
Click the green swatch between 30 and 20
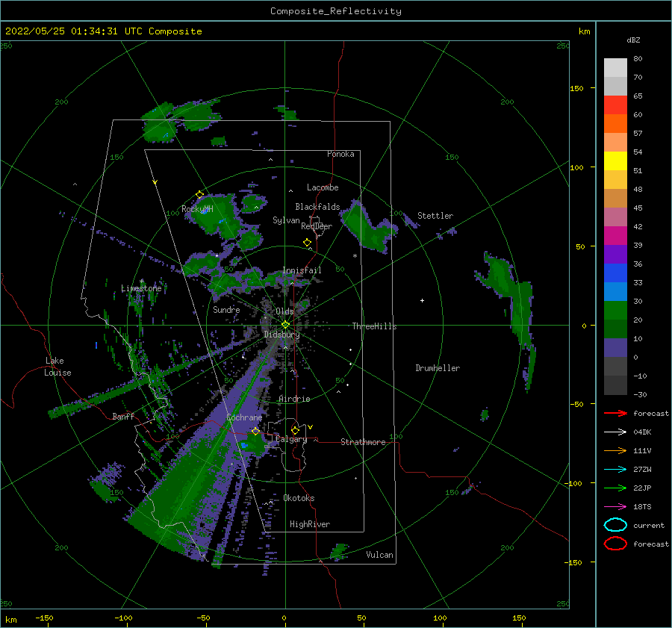(x=615, y=311)
